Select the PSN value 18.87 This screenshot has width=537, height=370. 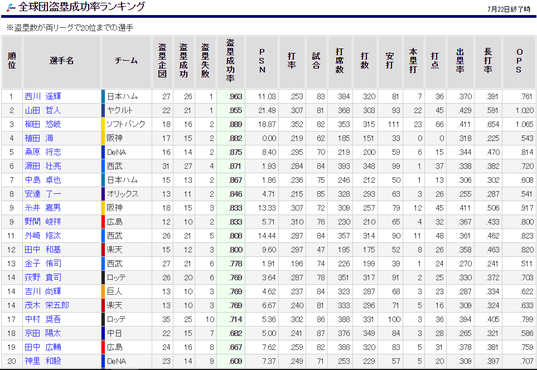coord(267,124)
